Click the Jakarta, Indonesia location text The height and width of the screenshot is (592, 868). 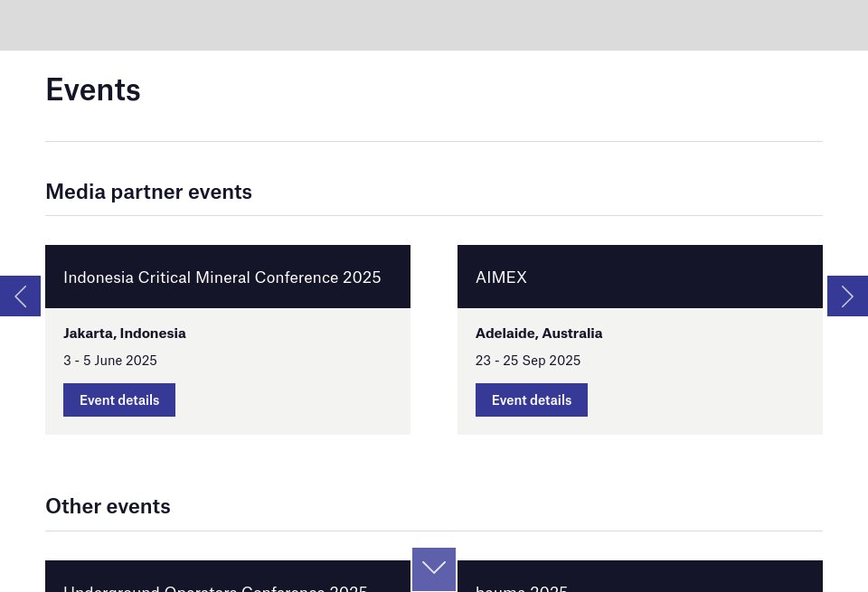[125, 333]
